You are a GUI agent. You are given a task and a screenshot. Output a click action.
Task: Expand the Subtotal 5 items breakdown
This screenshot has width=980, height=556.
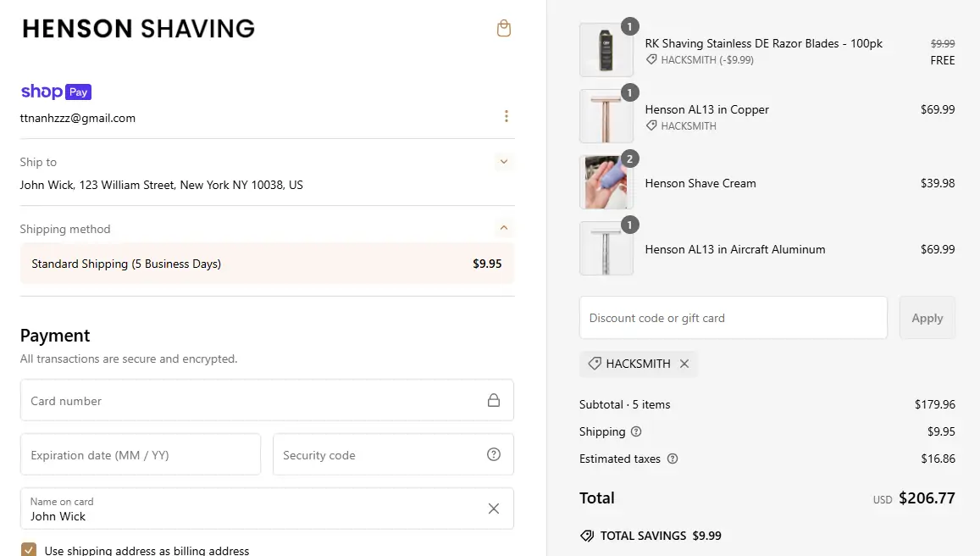(x=625, y=404)
